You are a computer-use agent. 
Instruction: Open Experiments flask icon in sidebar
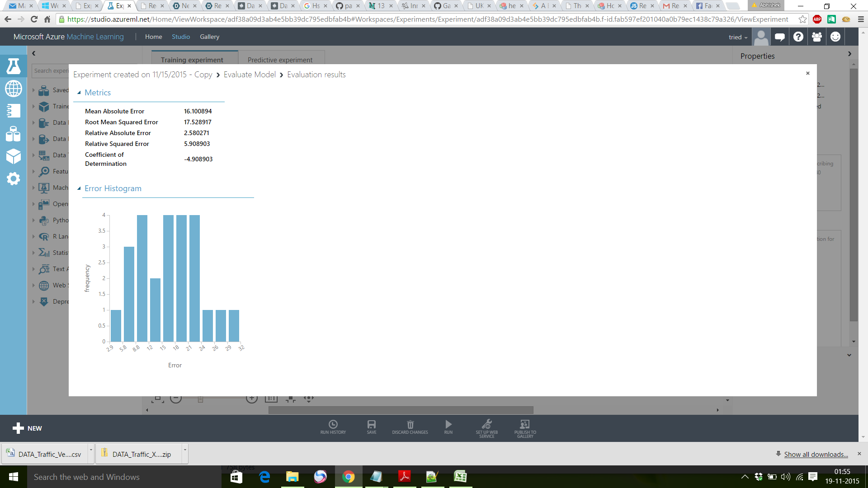[13, 66]
